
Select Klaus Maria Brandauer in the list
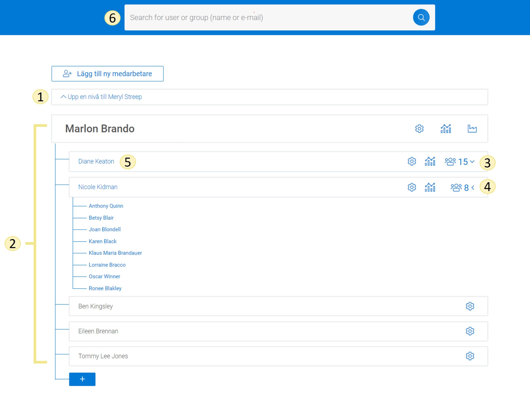point(115,253)
